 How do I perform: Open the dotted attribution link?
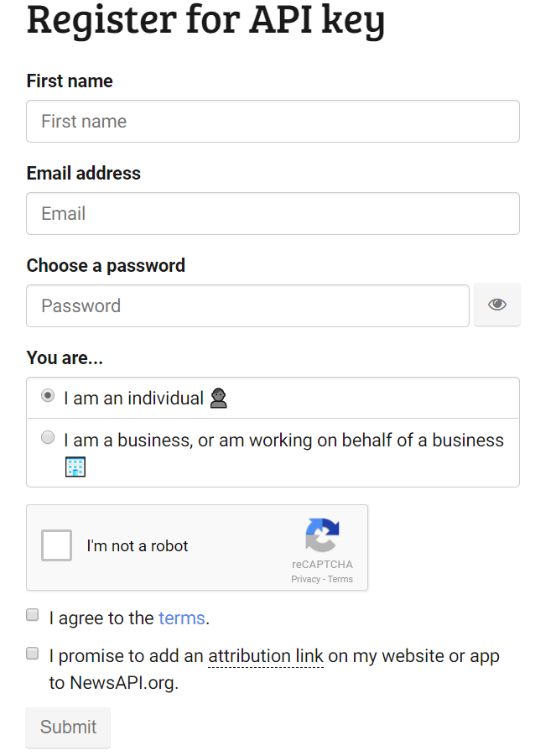pos(266,656)
